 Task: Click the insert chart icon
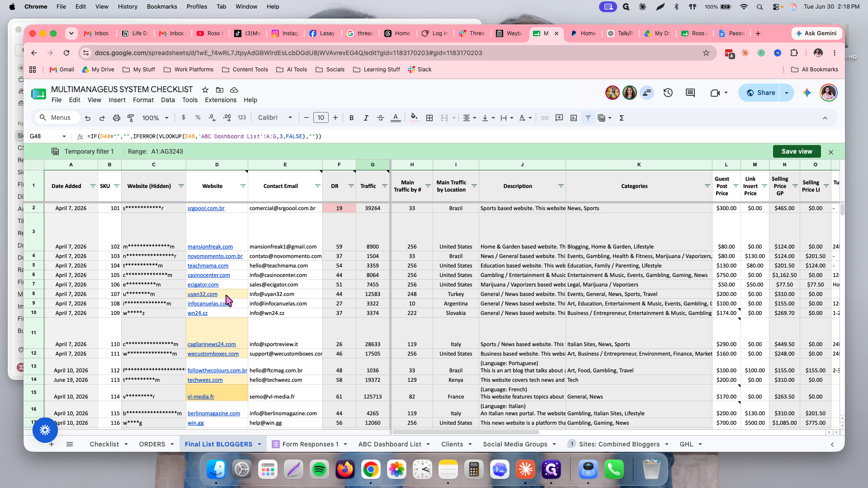coord(574,118)
